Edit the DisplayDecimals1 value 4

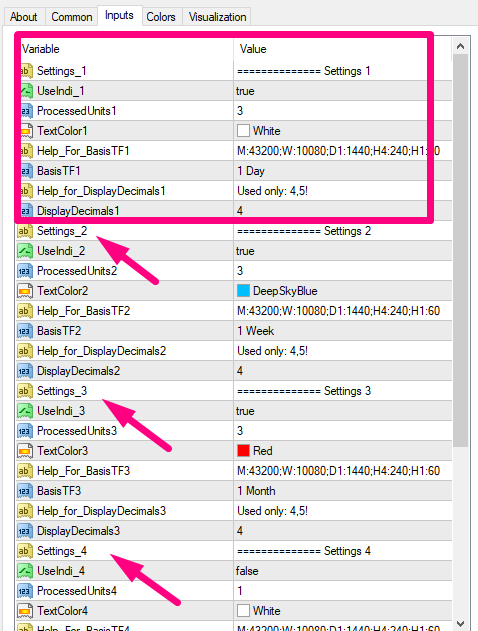(x=342, y=211)
